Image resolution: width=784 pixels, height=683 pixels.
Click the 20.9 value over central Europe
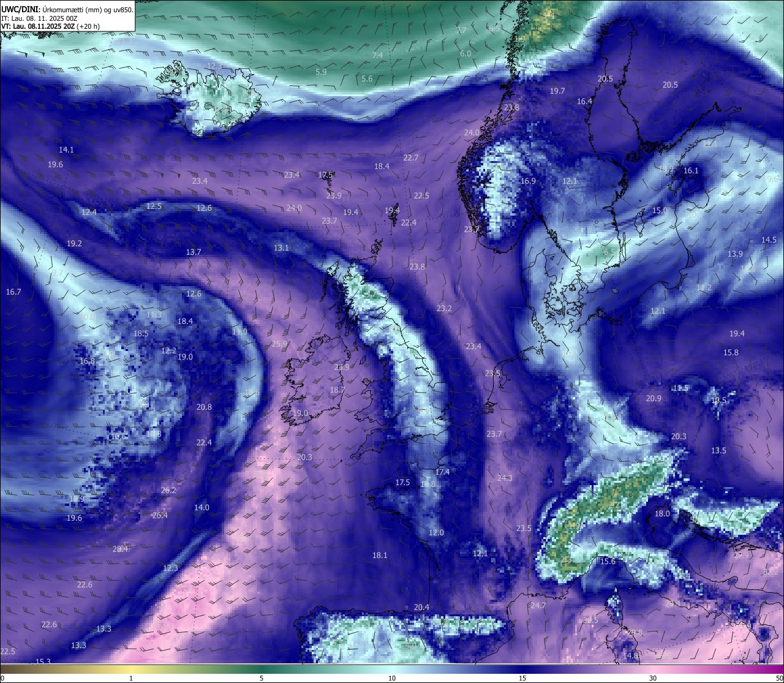pyautogui.click(x=654, y=398)
